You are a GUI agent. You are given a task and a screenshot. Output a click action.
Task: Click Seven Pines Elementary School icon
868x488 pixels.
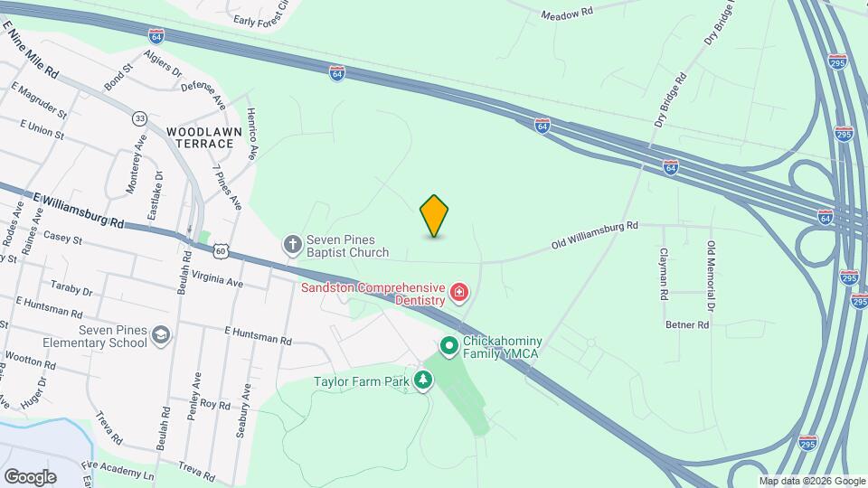tap(161, 336)
